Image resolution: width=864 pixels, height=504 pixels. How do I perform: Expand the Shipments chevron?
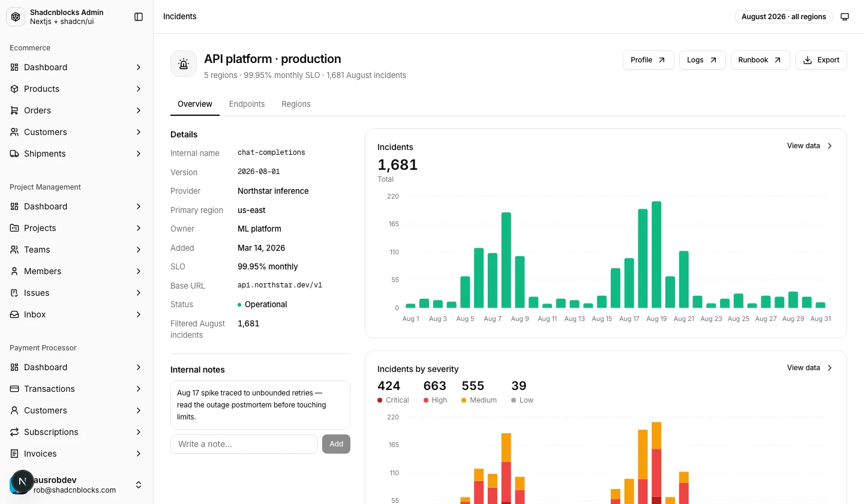click(x=139, y=154)
